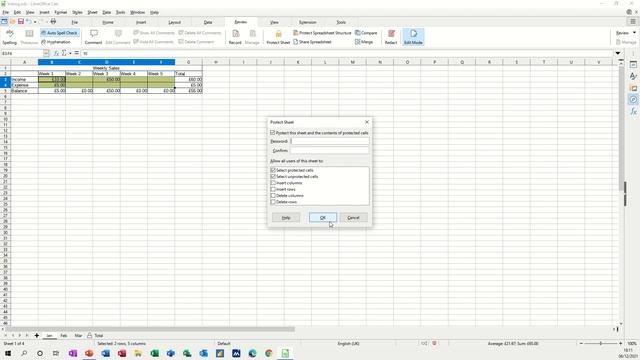Click OK in the Protect Sheet dialog
This screenshot has width=640, height=360.
point(323,218)
